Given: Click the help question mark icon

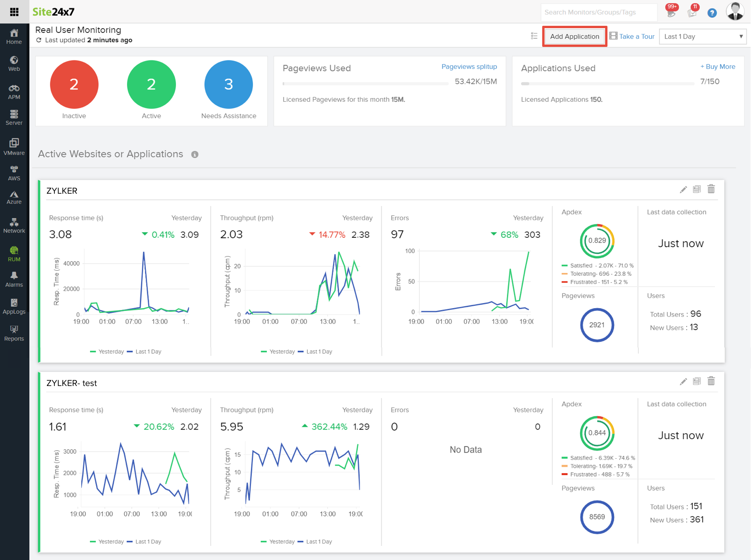Looking at the screenshot, I should pyautogui.click(x=712, y=13).
